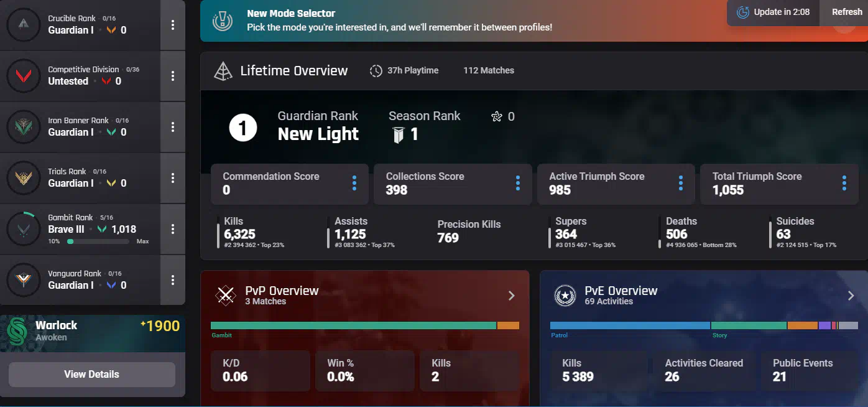The image size is (868, 407).
Task: Click the playtime clock icon
Action: (376, 71)
